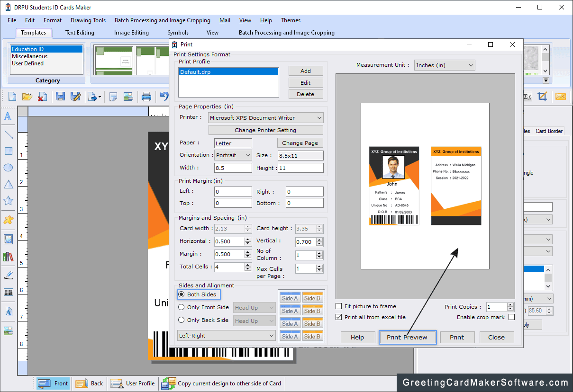This screenshot has height=392, width=573.
Task: Click the Print Preview button
Action: coord(407,338)
